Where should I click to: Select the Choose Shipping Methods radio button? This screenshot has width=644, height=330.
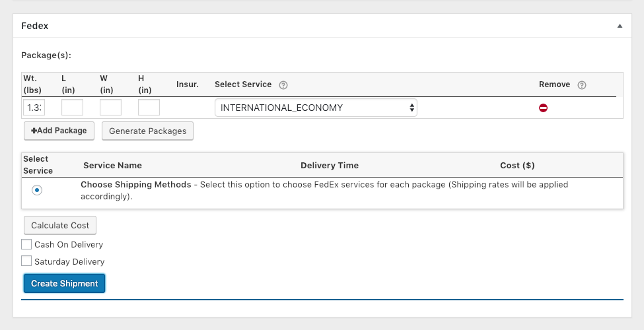(37, 190)
